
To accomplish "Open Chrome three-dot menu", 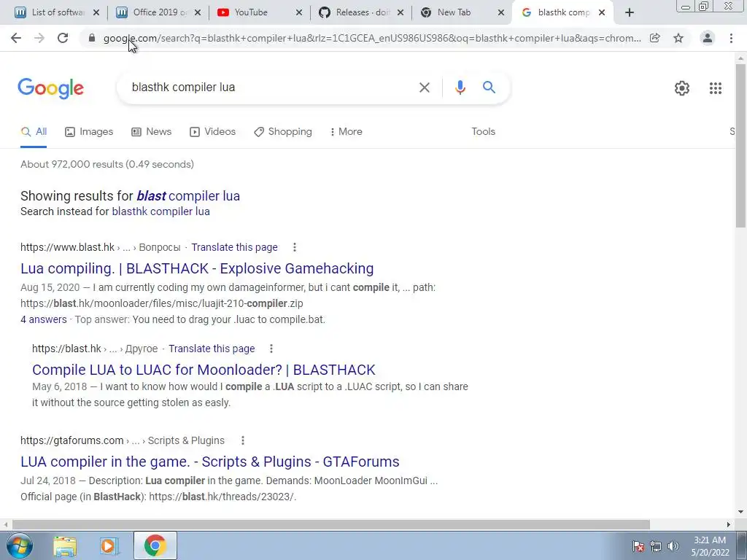I will click(x=731, y=38).
